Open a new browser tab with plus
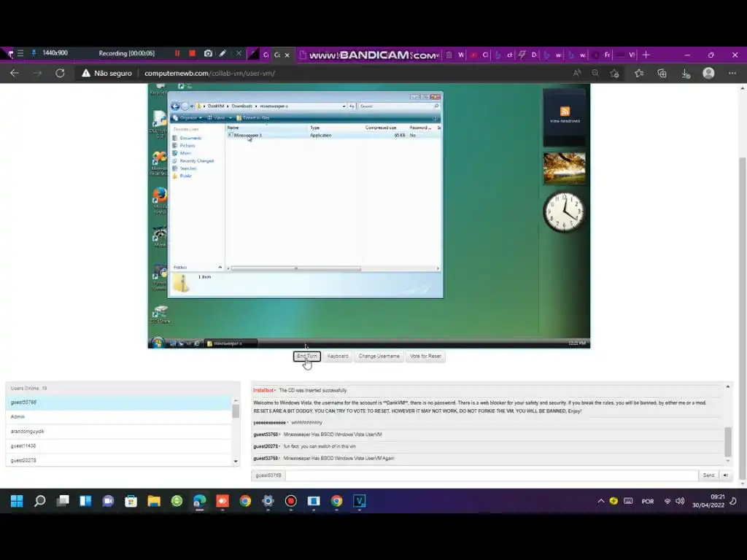Image resolution: width=747 pixels, height=560 pixels. [646, 55]
